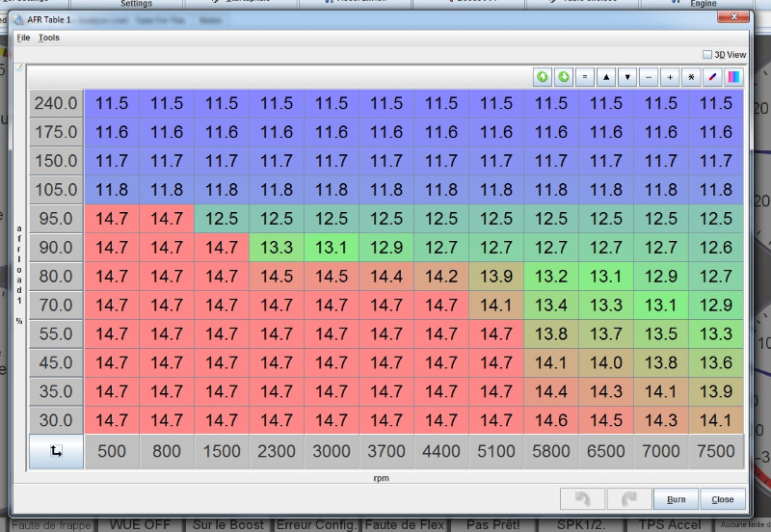Select the 1500 rpm column header
The width and height of the screenshot is (771, 532).
222,451
